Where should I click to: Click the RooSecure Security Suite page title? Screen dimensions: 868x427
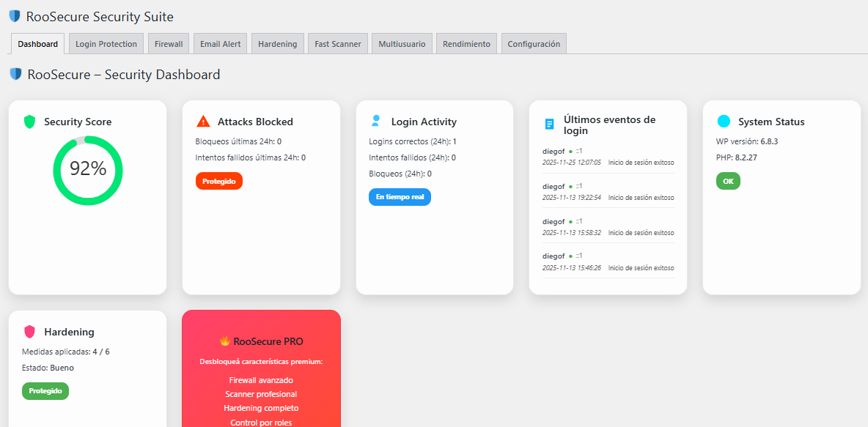100,17
